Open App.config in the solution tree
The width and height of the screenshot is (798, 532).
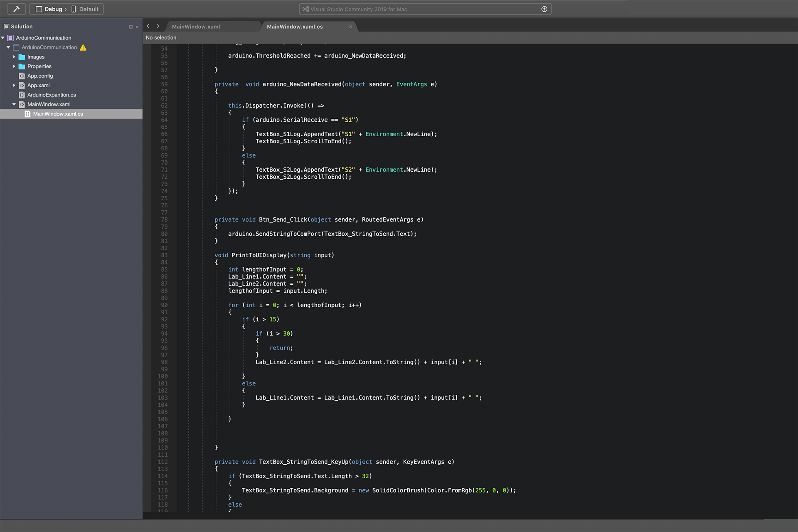coord(40,76)
